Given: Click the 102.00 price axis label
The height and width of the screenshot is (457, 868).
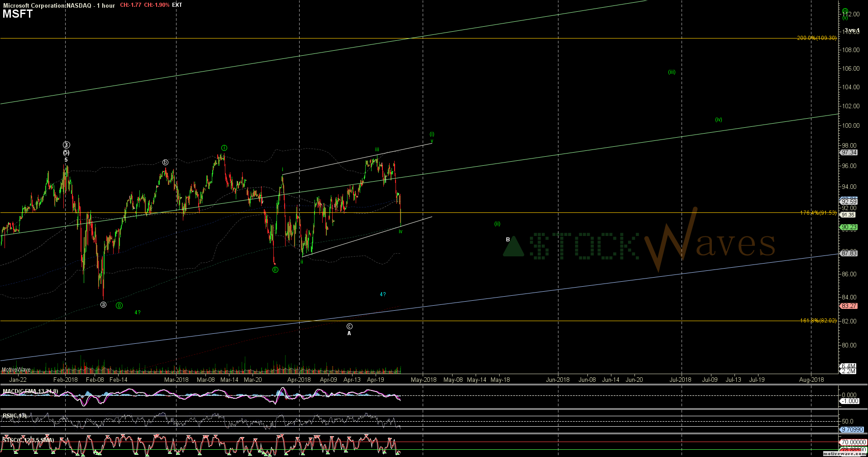Looking at the screenshot, I should point(850,106).
